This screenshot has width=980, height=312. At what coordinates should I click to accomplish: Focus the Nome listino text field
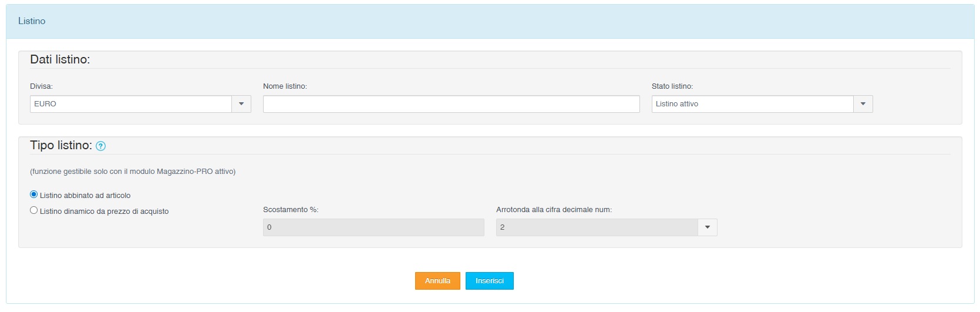(451, 104)
